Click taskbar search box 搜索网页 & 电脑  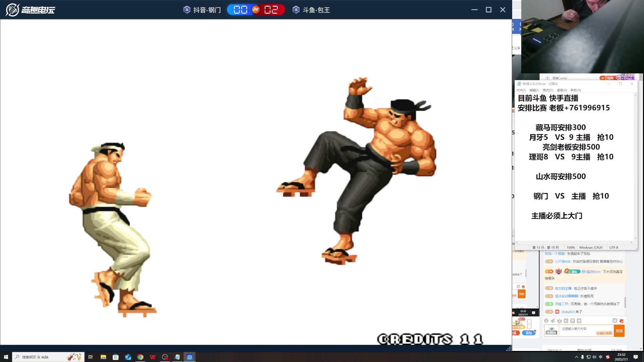tap(48, 357)
